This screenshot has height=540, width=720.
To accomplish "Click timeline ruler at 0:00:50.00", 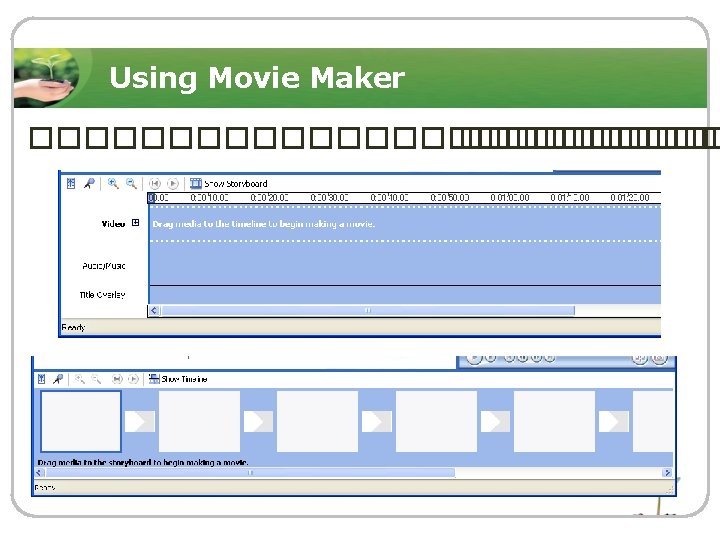I will 450,198.
